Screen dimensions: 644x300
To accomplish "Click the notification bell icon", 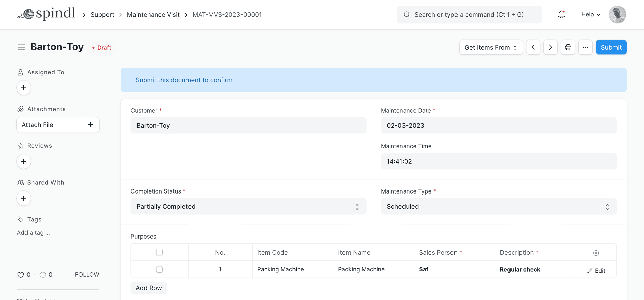I will click(561, 14).
